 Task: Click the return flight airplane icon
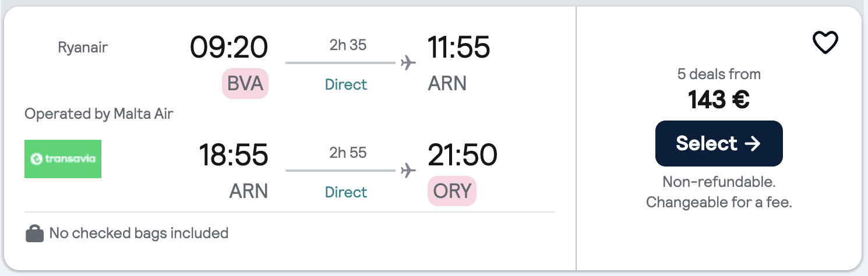click(408, 170)
